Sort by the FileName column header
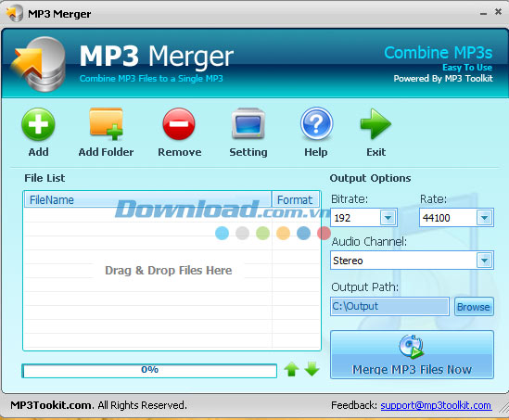The image size is (509, 420). (x=147, y=199)
